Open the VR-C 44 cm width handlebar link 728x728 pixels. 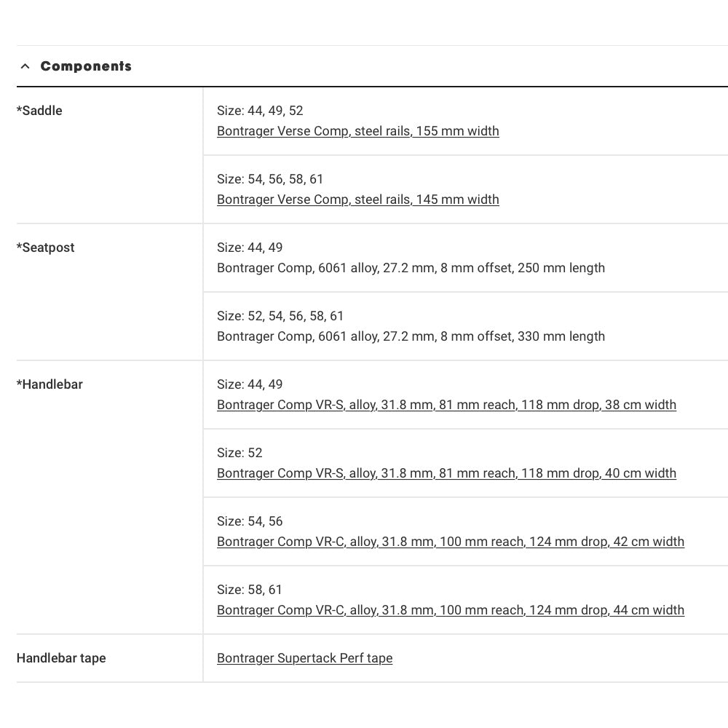pyautogui.click(x=450, y=610)
